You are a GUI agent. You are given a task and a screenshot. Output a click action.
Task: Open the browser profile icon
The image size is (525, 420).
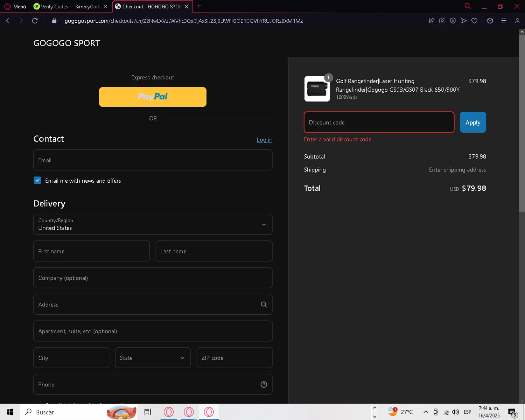(x=517, y=21)
